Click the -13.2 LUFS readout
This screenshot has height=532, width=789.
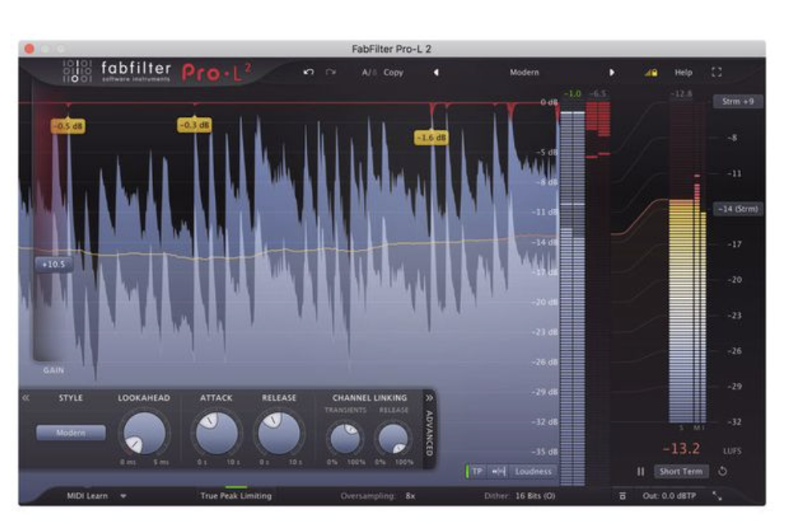(x=682, y=448)
